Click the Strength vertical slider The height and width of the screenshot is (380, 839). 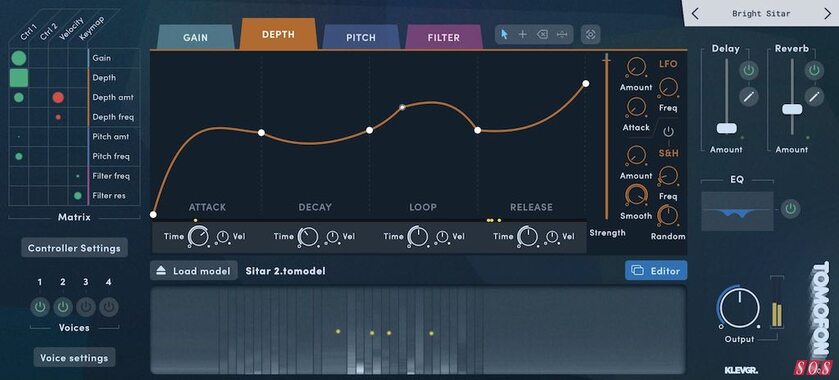click(606, 136)
